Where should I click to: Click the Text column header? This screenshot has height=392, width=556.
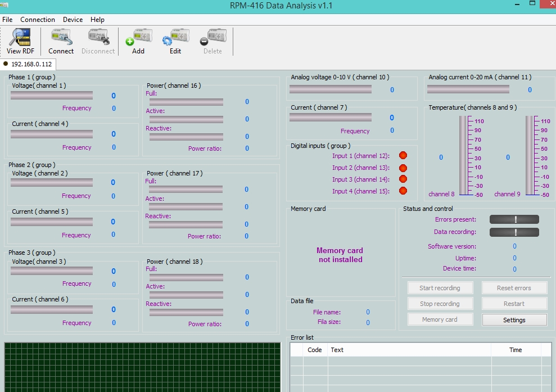[410, 350]
